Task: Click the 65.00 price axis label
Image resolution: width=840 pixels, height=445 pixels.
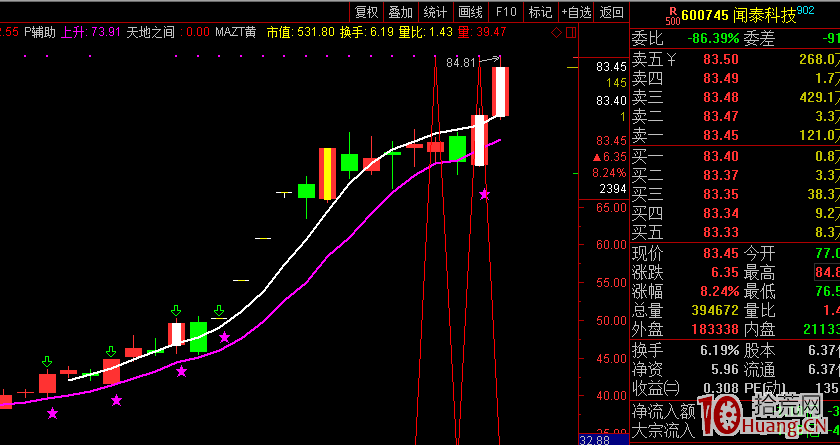Action: pyautogui.click(x=613, y=207)
